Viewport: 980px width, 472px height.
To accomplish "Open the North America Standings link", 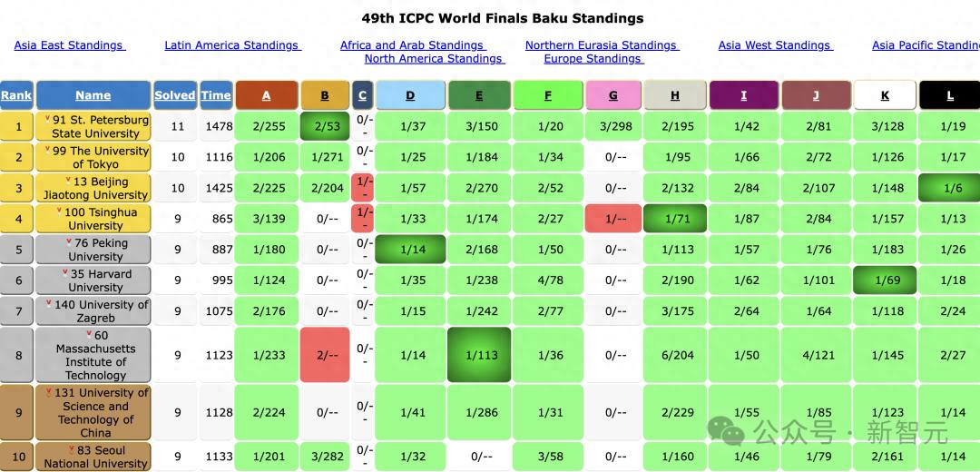I will [433, 59].
